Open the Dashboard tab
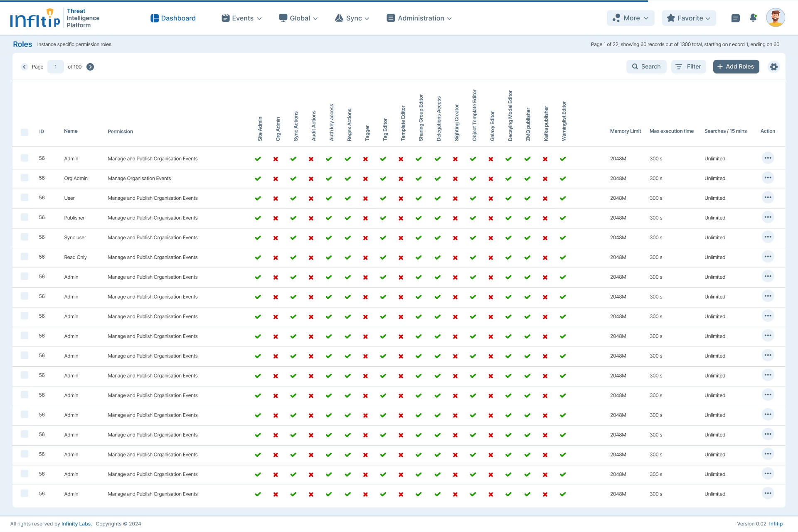This screenshot has height=532, width=798. point(173,18)
